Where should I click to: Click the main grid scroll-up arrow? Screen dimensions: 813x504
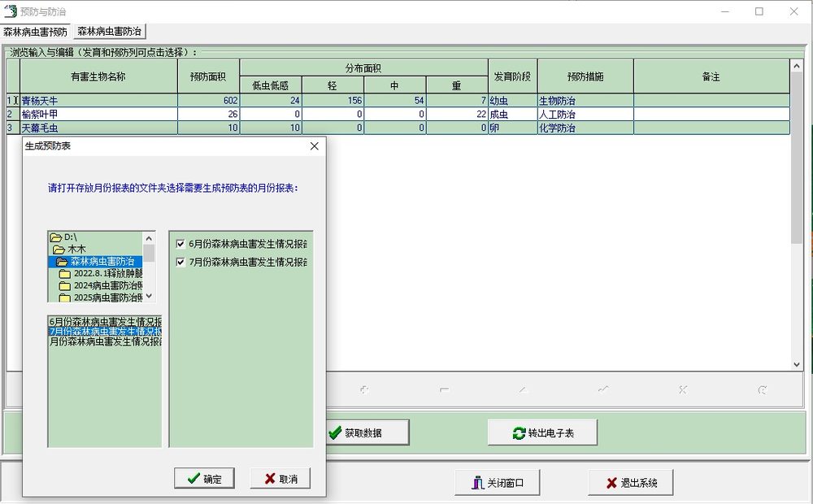[797, 66]
